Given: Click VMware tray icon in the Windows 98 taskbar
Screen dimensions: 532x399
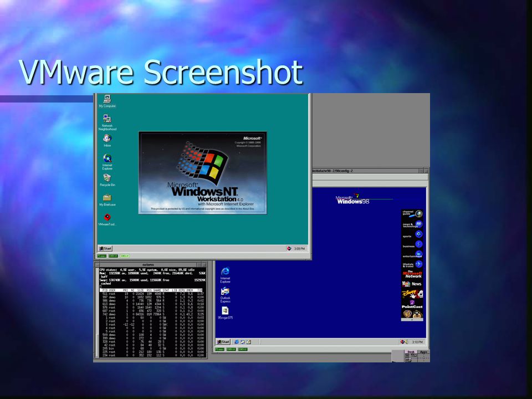Looking at the screenshot, I should [x=403, y=342].
